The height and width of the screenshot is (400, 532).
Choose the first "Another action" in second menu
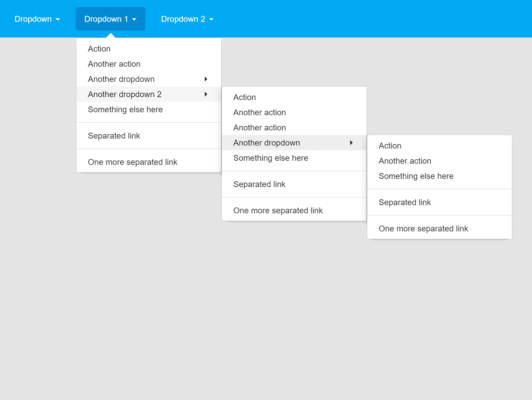click(259, 112)
